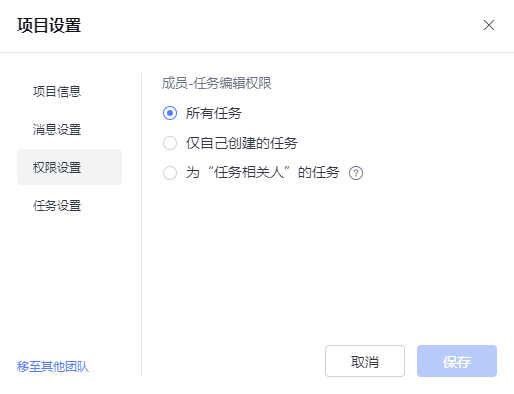
Task: Click the 仅自己创建的任务 label text
Action: point(242,143)
